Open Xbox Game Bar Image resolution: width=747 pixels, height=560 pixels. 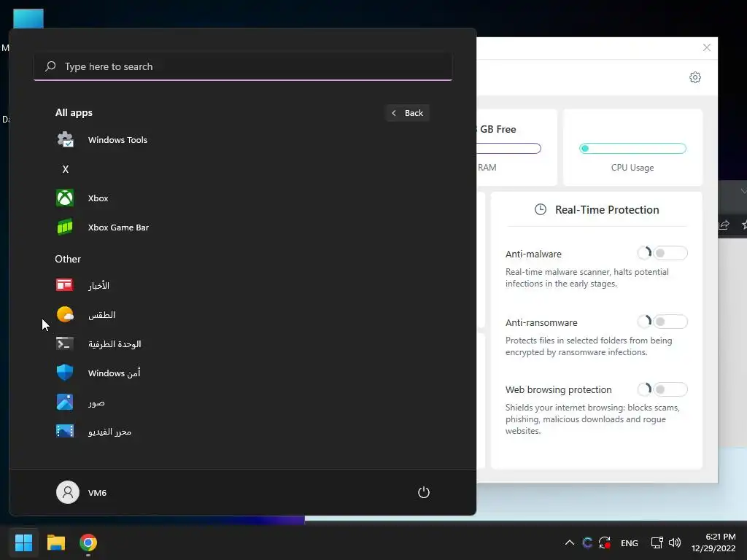118,227
